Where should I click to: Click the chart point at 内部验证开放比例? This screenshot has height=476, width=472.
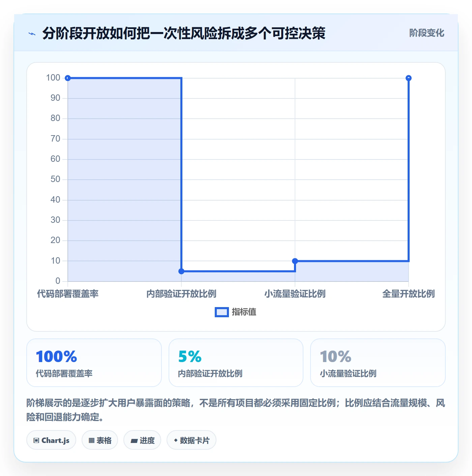click(181, 271)
